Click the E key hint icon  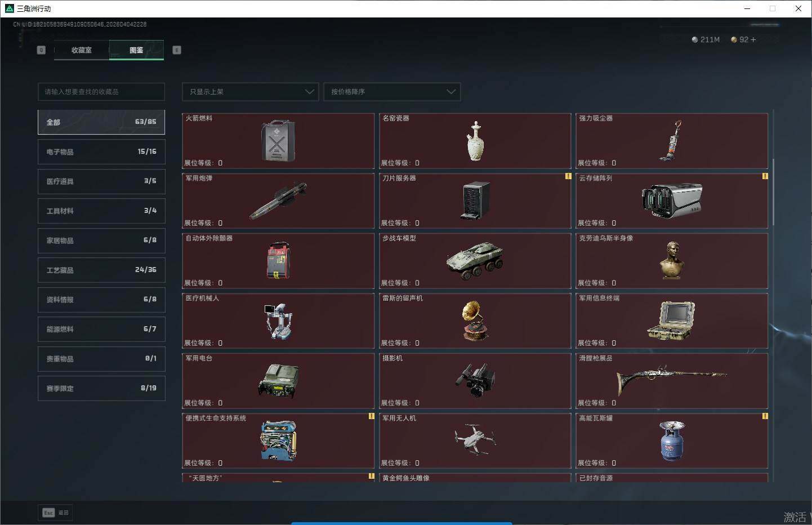click(x=177, y=50)
